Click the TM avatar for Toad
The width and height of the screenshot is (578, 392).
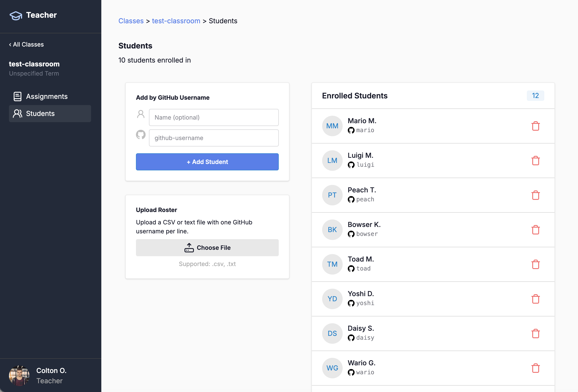(332, 264)
